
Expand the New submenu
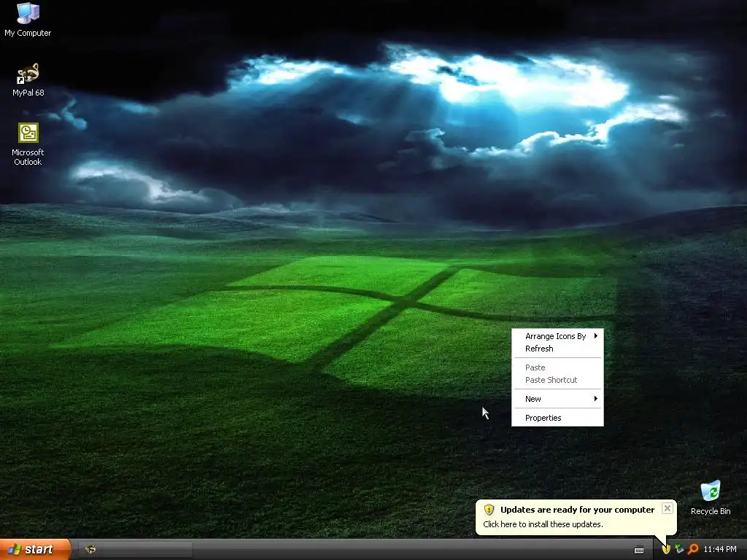click(557, 399)
